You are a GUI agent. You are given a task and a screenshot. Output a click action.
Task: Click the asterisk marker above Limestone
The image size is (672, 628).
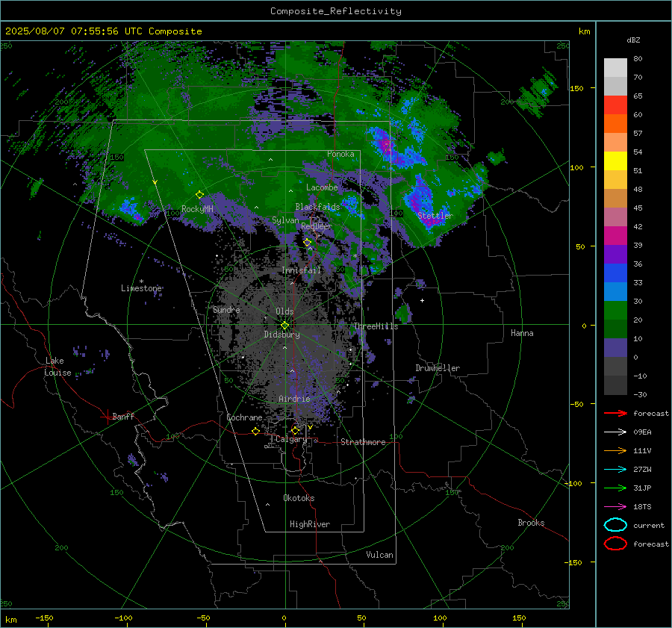pos(141,282)
